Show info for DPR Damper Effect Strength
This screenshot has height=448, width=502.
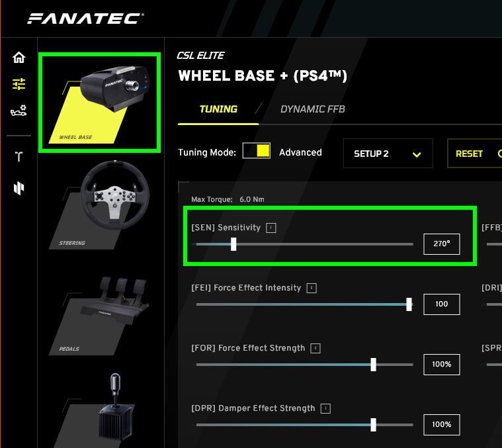point(325,408)
